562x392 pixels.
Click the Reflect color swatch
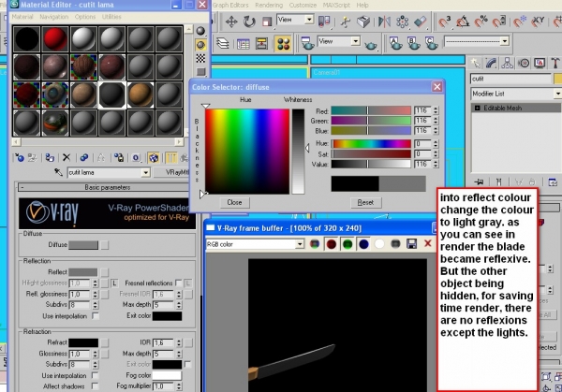pos(83,272)
